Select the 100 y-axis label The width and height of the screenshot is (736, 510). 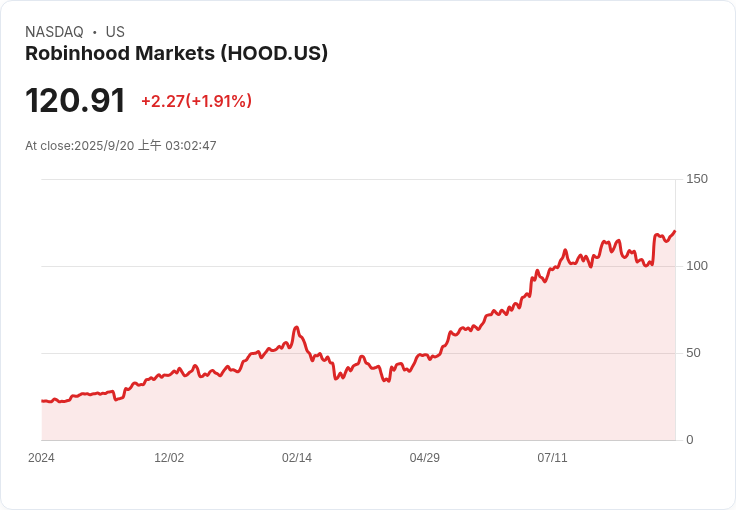[697, 266]
